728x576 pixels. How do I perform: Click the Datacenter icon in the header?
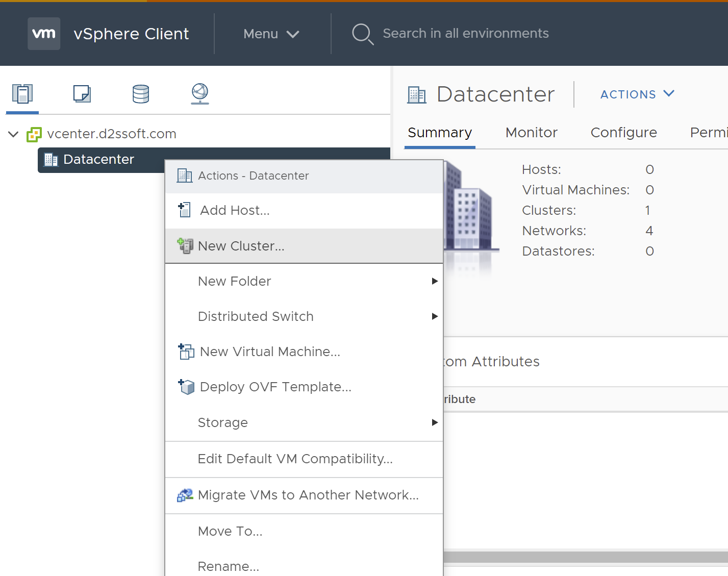417,95
